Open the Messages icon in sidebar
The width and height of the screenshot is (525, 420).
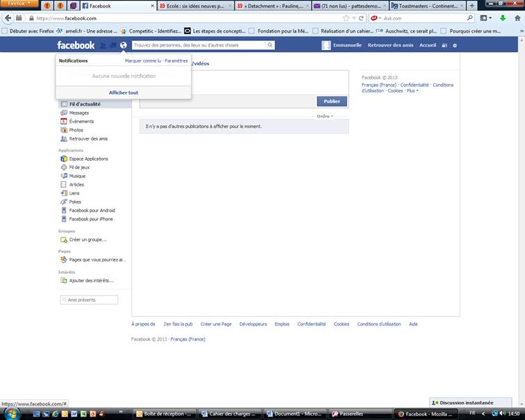(63, 113)
